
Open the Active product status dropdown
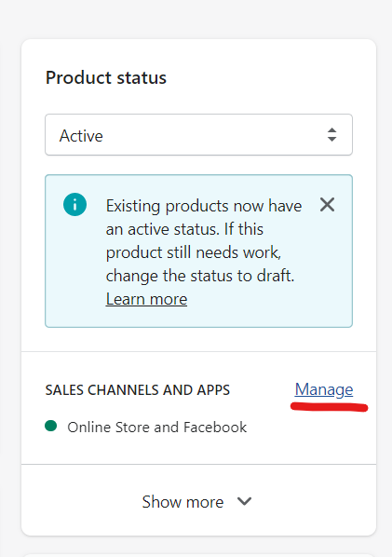(199, 135)
